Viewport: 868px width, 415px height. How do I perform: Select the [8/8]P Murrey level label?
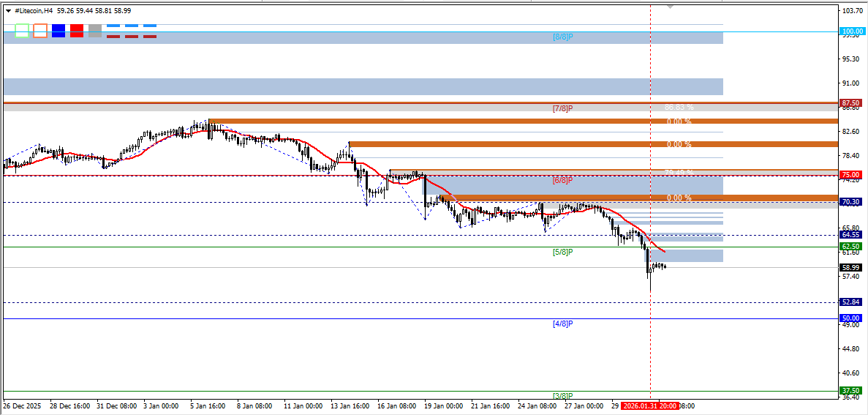(562, 37)
